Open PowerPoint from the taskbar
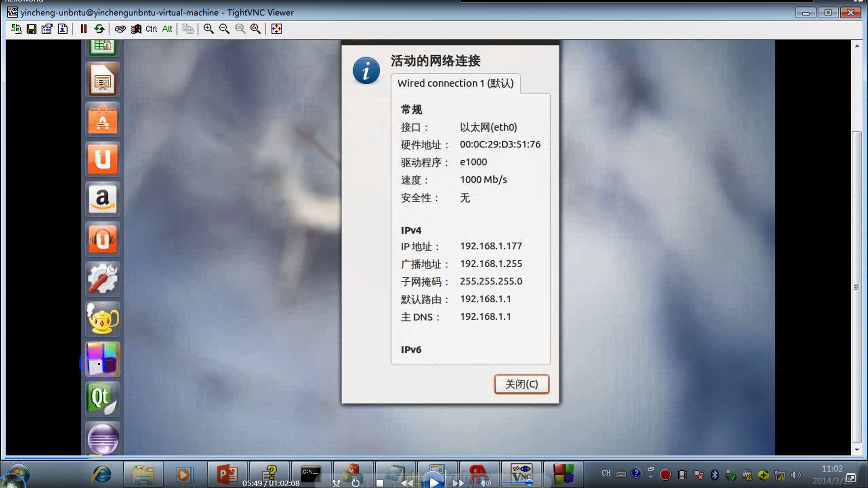Screen dimensions: 868x488 [227, 475]
